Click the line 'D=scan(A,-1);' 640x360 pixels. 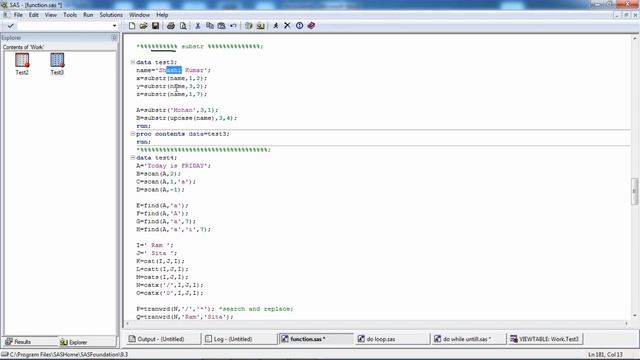[160, 190]
